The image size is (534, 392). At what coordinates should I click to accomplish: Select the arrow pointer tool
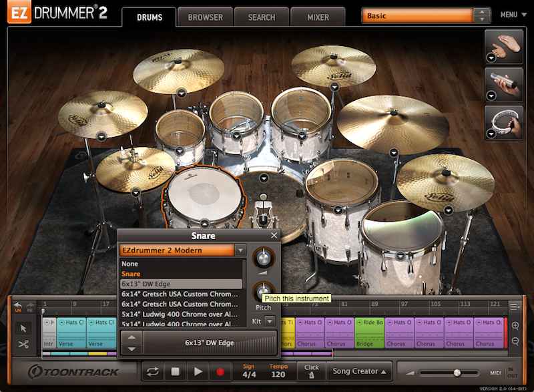[23, 329]
